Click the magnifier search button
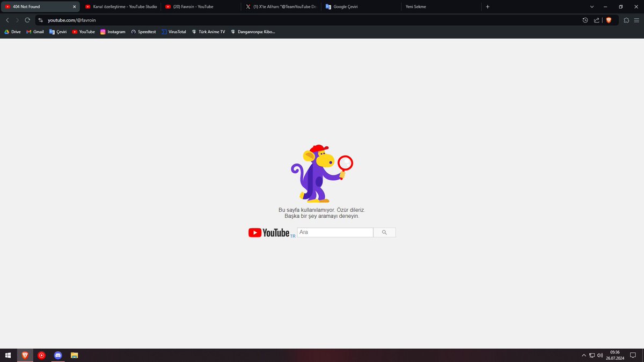The image size is (644, 362). 384,232
